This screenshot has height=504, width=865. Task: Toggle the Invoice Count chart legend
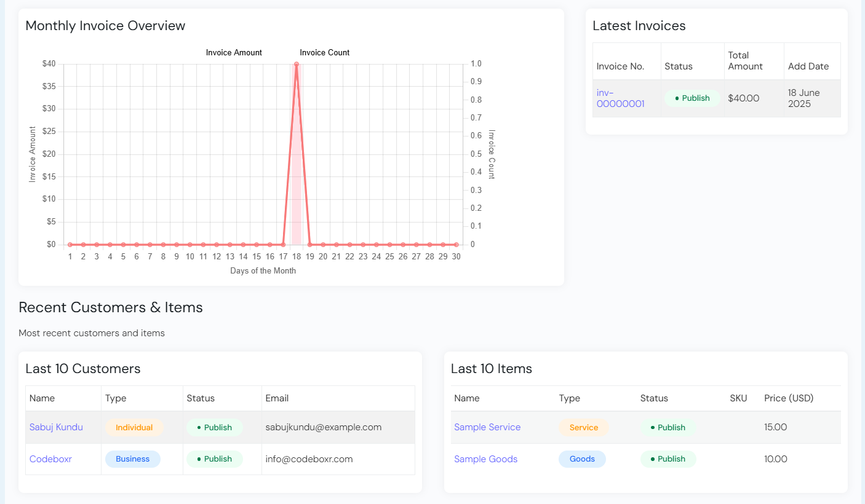click(x=324, y=53)
